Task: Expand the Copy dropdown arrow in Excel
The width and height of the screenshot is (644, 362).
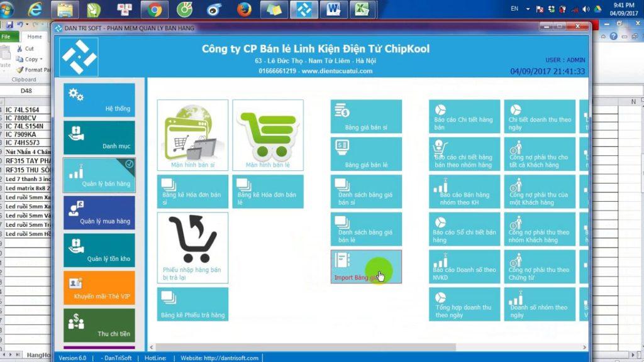Action: (x=41, y=59)
